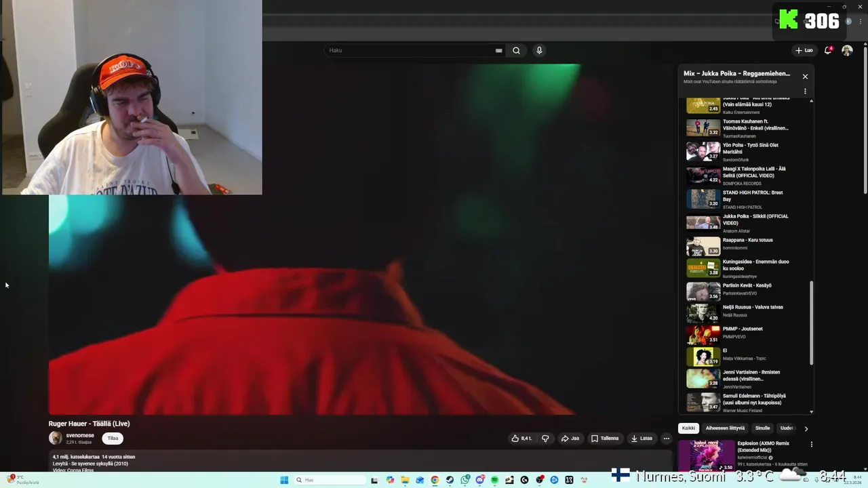Select the Uudet filter chip

pyautogui.click(x=787, y=428)
